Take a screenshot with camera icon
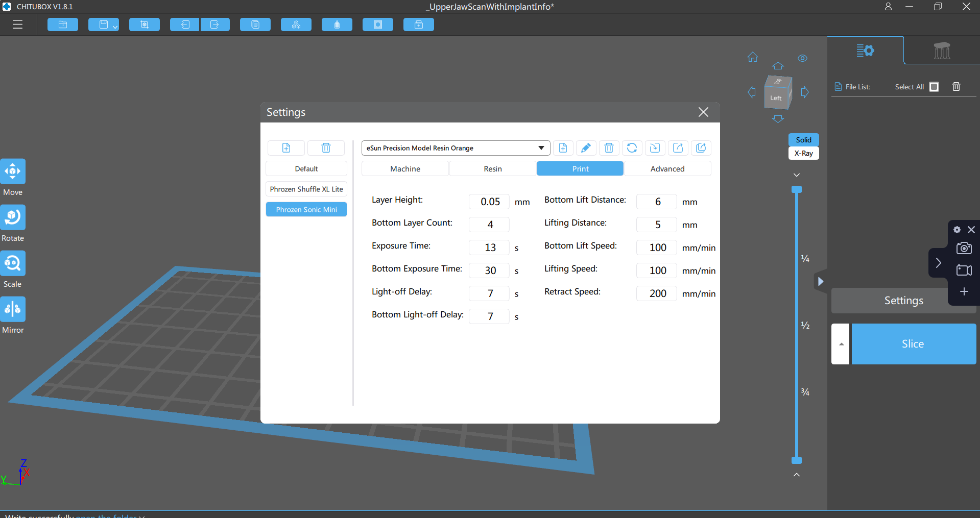The image size is (980, 518). (964, 248)
